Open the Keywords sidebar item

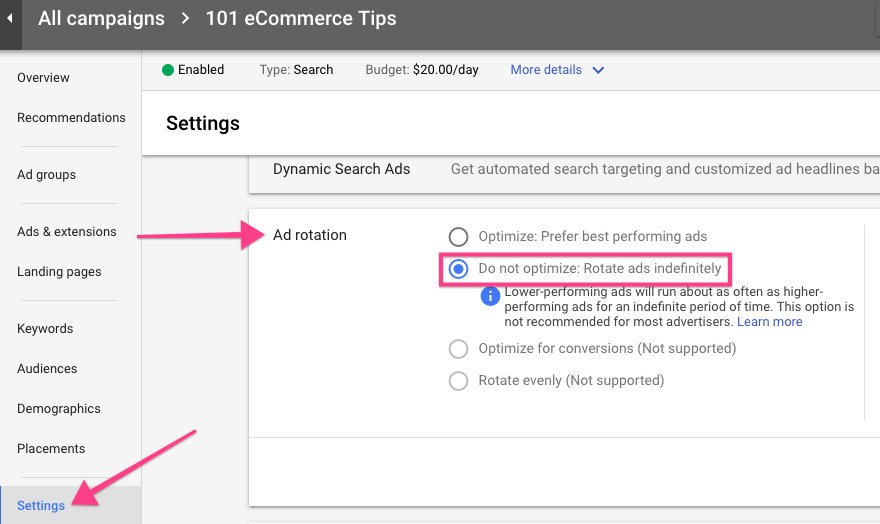pyautogui.click(x=45, y=329)
